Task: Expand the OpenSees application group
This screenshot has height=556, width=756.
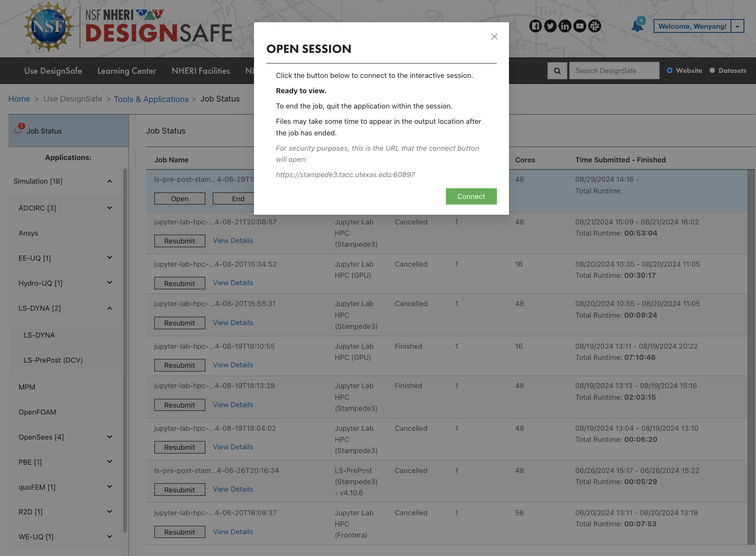Action: [x=109, y=437]
